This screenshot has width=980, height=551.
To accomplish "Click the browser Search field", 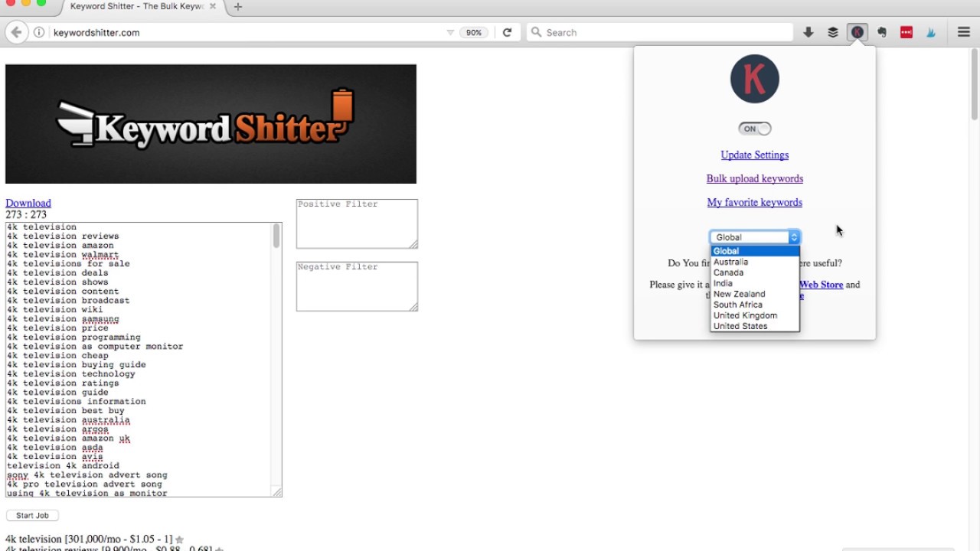I will coord(660,32).
